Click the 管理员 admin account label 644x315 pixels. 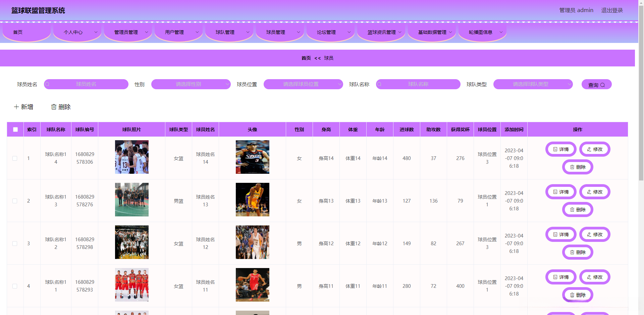point(576,10)
